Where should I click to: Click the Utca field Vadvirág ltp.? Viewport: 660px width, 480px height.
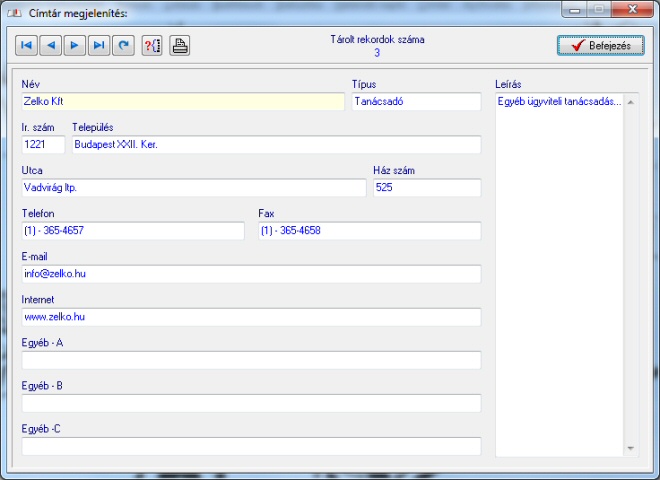tap(194, 188)
